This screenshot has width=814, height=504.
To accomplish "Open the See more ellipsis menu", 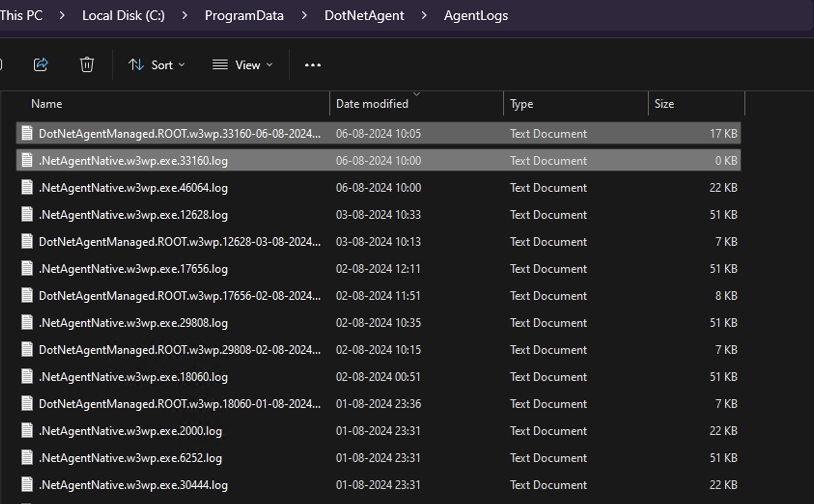I will [x=312, y=65].
